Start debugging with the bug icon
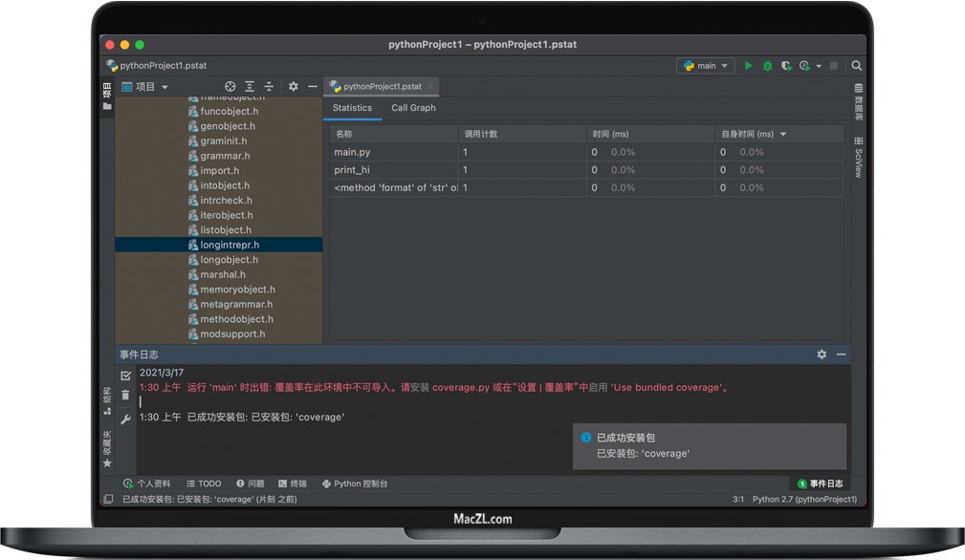Viewport: 965px width, 560px height. coord(767,65)
